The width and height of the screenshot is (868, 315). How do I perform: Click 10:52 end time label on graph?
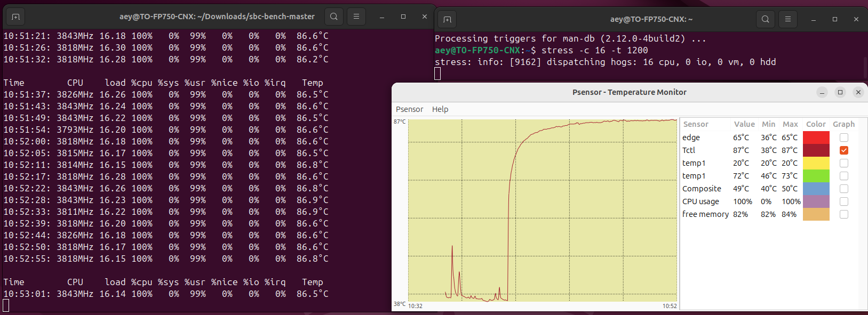click(670, 306)
